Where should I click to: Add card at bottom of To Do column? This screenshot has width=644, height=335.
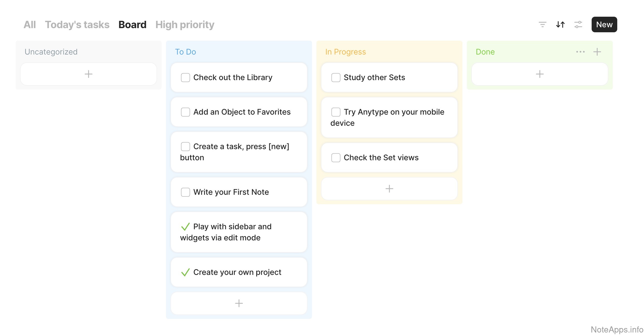pos(239,303)
